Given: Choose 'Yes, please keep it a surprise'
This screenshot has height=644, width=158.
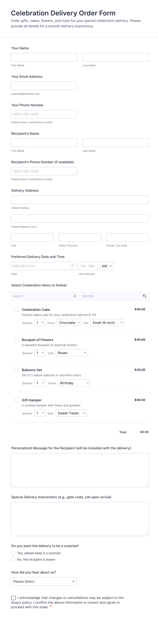Looking at the screenshot, I should click(13, 553).
